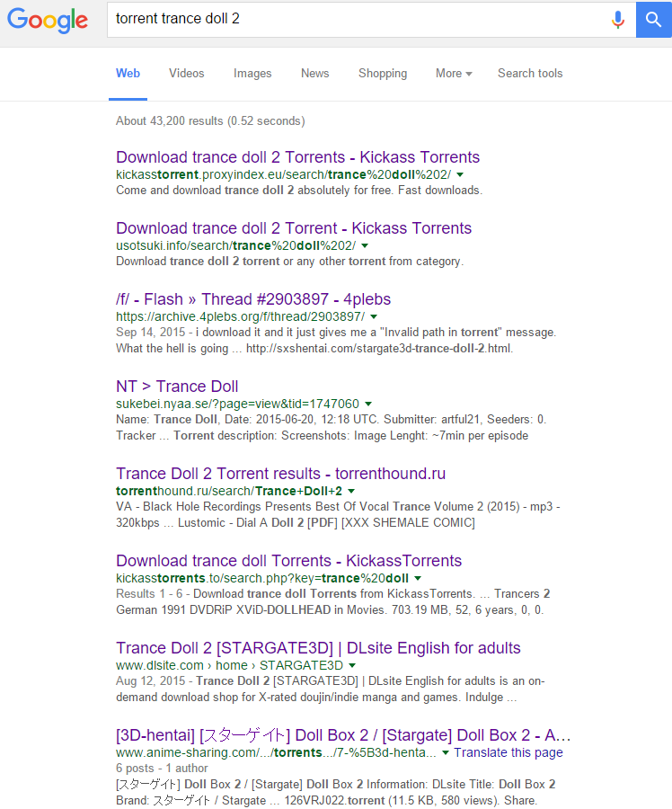
Task: Select the Shopping tab
Action: pos(383,74)
